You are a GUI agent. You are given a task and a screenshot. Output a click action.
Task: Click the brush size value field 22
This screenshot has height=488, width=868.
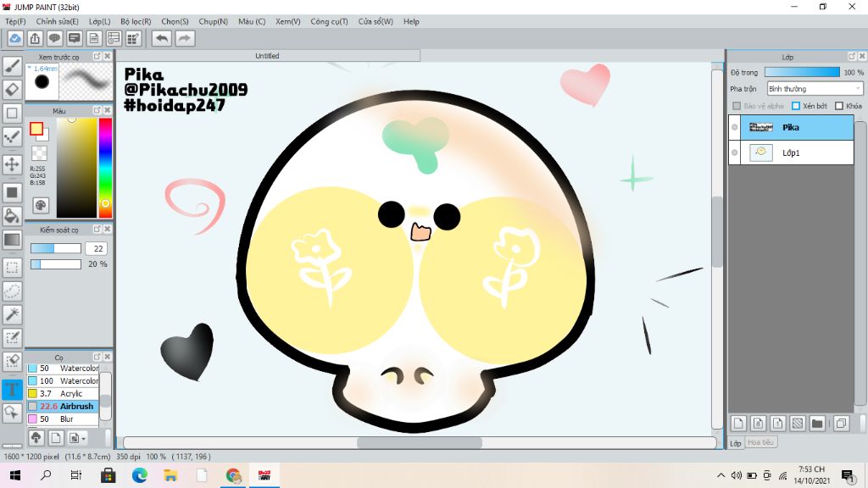(x=97, y=248)
